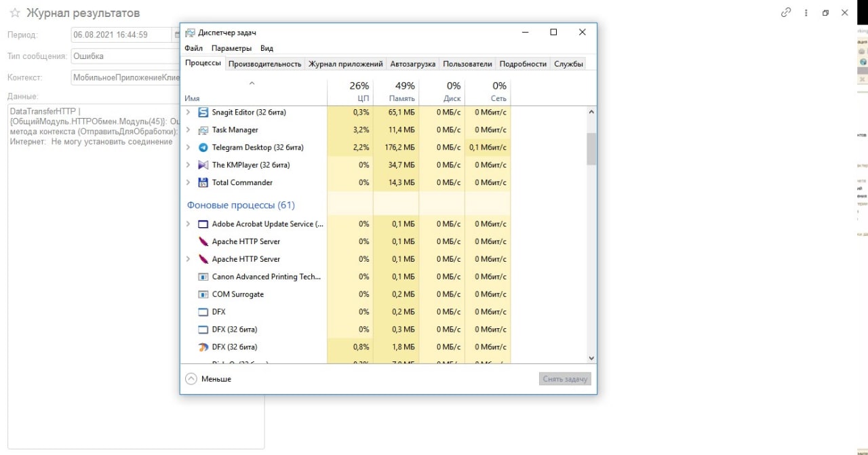
Task: Open the Файл menu
Action: (193, 48)
